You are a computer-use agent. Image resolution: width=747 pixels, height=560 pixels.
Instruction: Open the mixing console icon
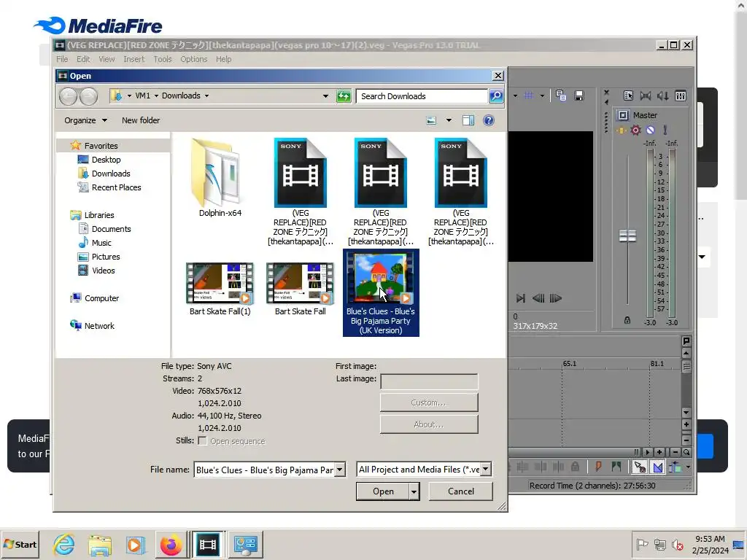pyautogui.click(x=681, y=96)
